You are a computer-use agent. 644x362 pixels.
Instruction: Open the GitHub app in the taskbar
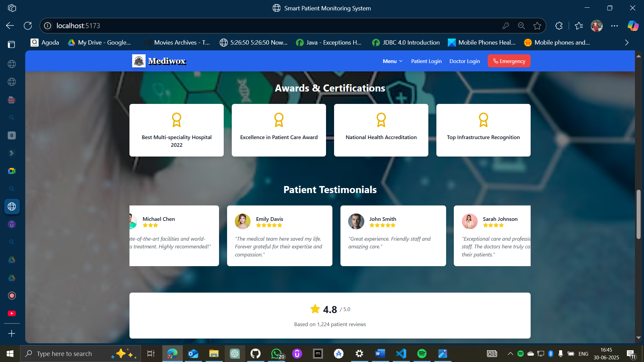(256, 354)
